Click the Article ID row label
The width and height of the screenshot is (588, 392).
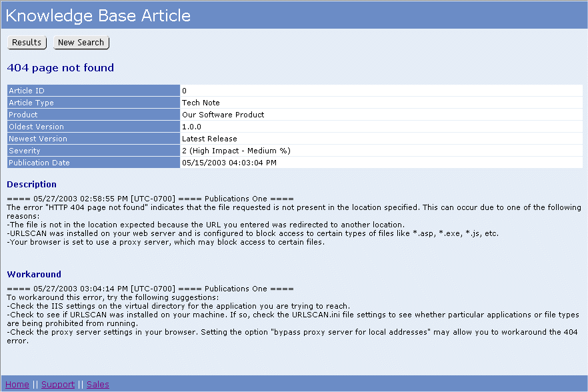pyautogui.click(x=27, y=91)
